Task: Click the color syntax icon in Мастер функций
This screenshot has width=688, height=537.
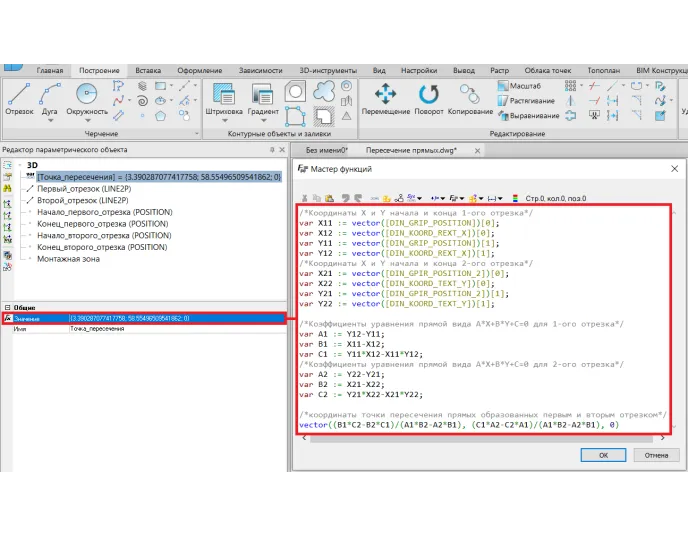Action: [x=515, y=198]
